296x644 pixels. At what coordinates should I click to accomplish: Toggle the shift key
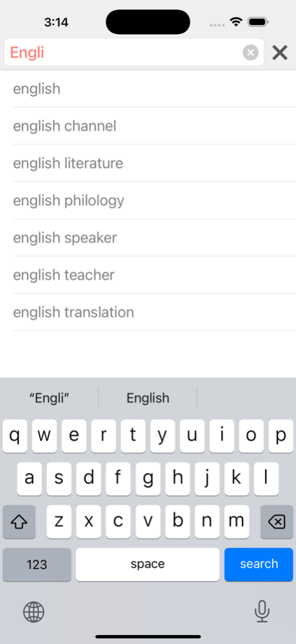point(19,521)
